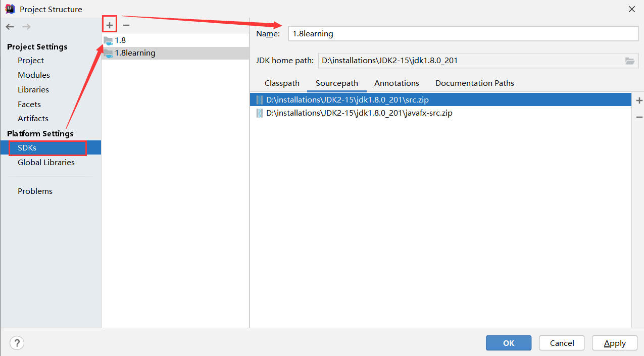This screenshot has height=356, width=644.
Task: Close the Project Structure dialog
Action: point(631,9)
